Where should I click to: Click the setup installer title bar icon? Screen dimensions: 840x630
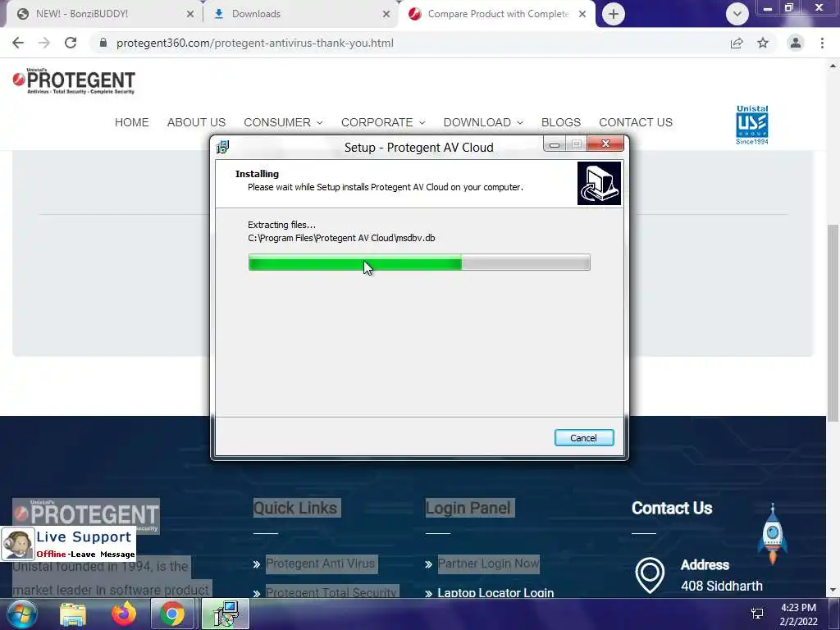223,147
